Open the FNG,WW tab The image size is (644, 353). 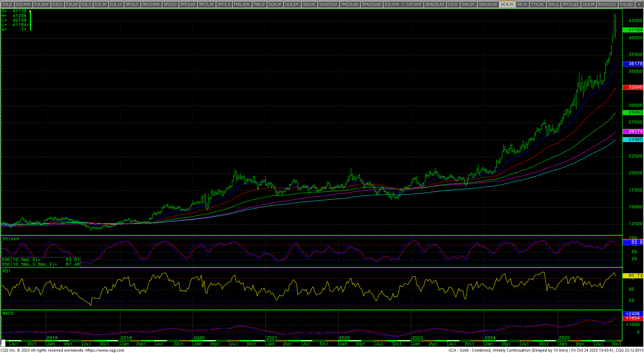point(242,4)
